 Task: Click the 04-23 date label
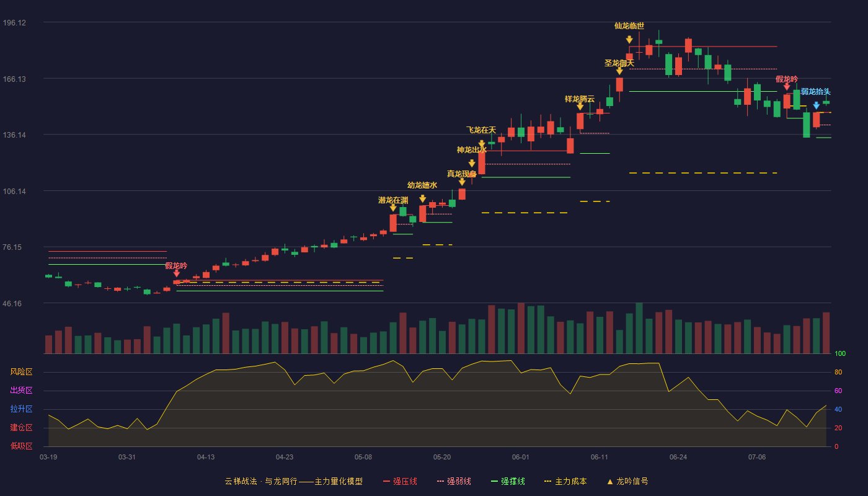pos(285,457)
